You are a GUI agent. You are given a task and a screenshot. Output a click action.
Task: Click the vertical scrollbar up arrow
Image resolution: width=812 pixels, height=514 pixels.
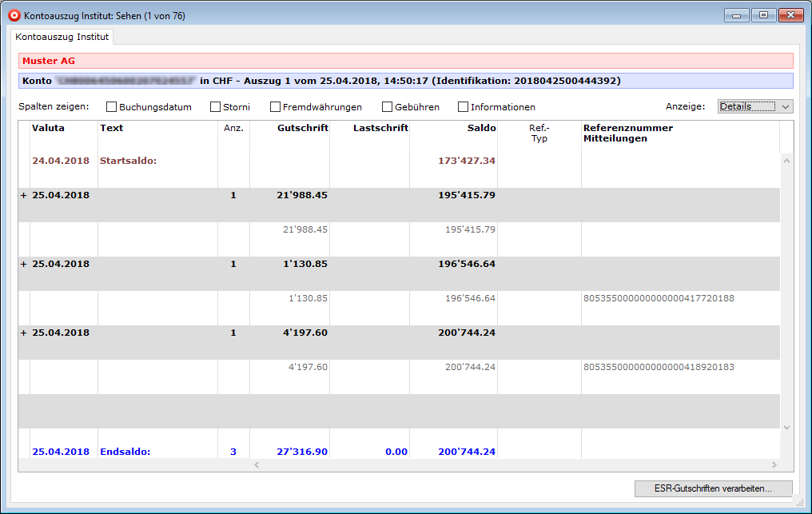tap(786, 161)
